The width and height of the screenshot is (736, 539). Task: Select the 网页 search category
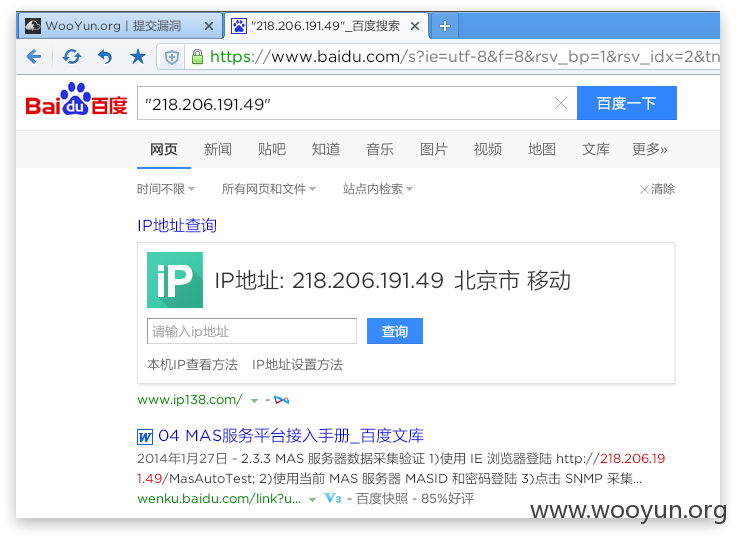point(164,149)
